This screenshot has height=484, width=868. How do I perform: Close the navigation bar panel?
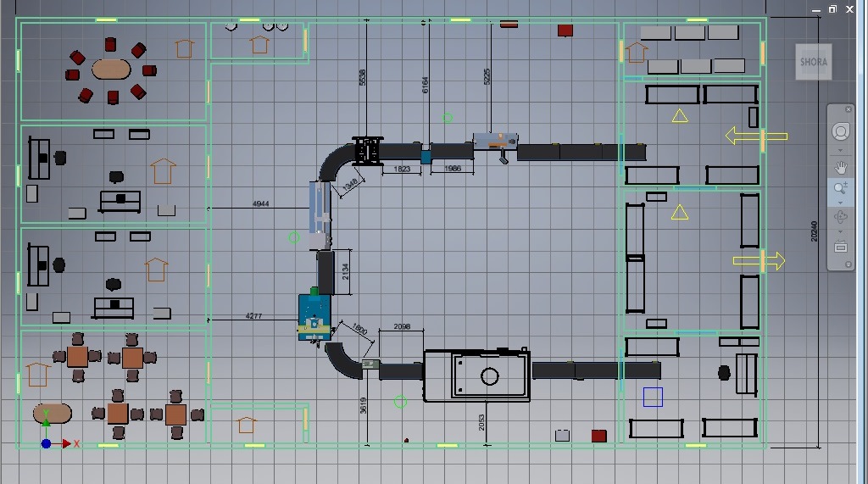pos(849,108)
